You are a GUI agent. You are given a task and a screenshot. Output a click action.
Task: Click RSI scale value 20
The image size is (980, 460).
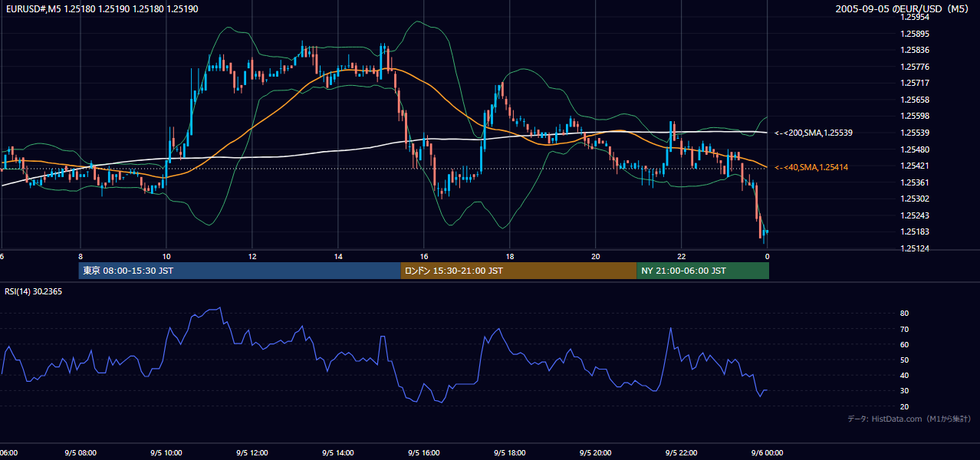tap(904, 406)
